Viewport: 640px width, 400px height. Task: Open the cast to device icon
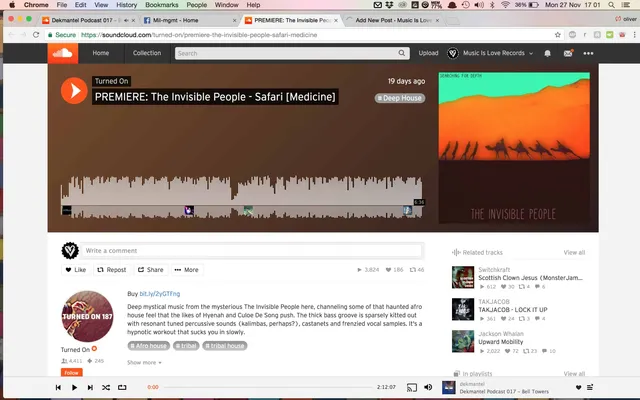coord(412,387)
